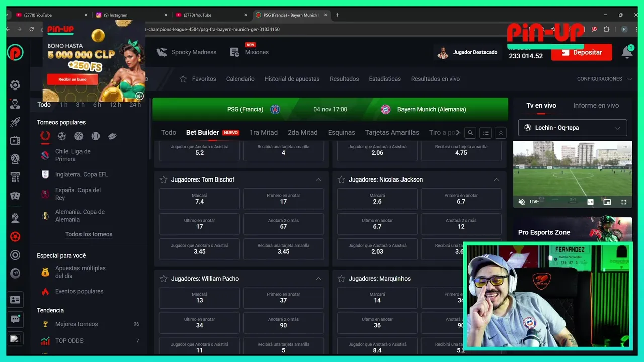Select William Pacho Anotará 2 o más 90

click(x=283, y=323)
